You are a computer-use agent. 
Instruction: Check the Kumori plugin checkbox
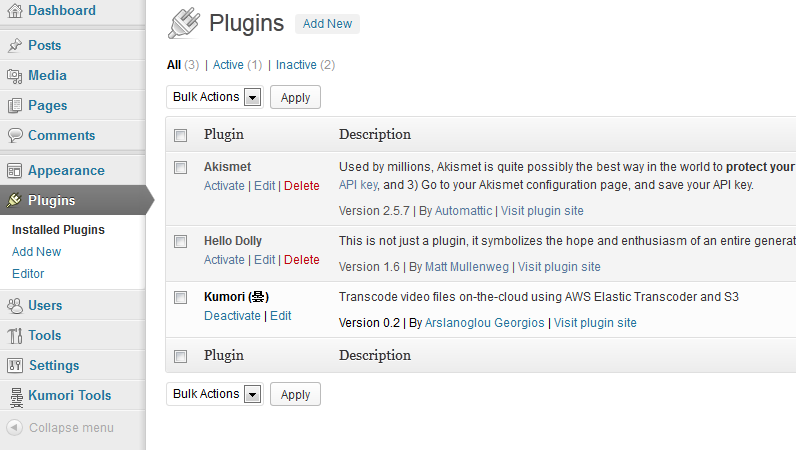point(181,297)
